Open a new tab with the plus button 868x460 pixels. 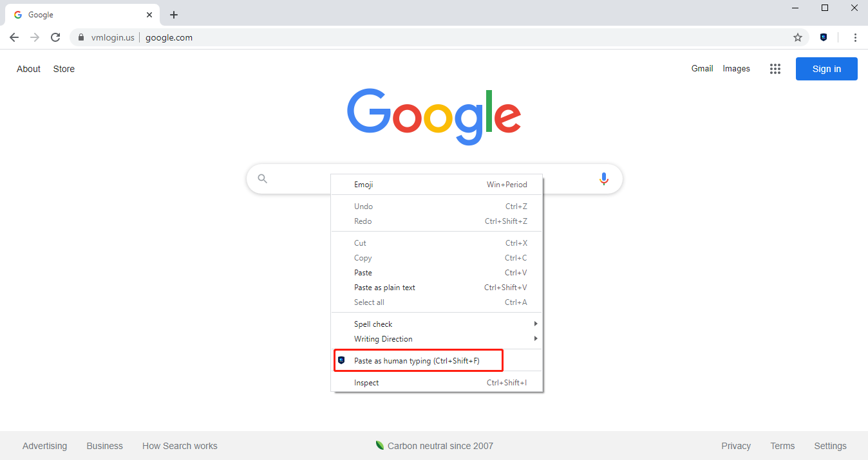[174, 15]
